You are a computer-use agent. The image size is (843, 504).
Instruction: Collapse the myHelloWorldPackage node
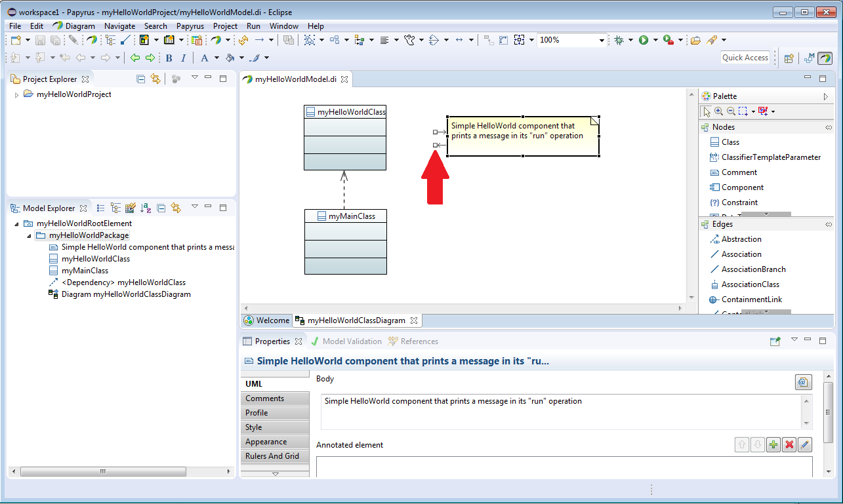[x=29, y=235]
